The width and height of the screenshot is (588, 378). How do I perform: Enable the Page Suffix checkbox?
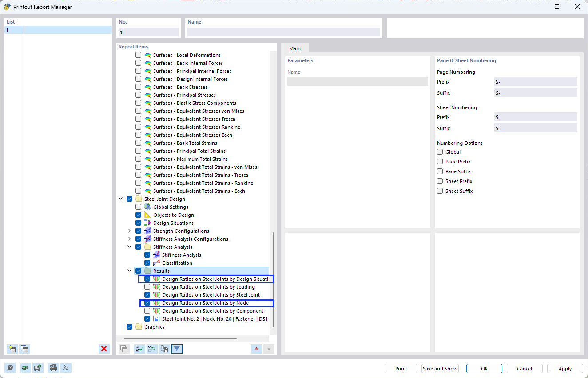point(440,171)
